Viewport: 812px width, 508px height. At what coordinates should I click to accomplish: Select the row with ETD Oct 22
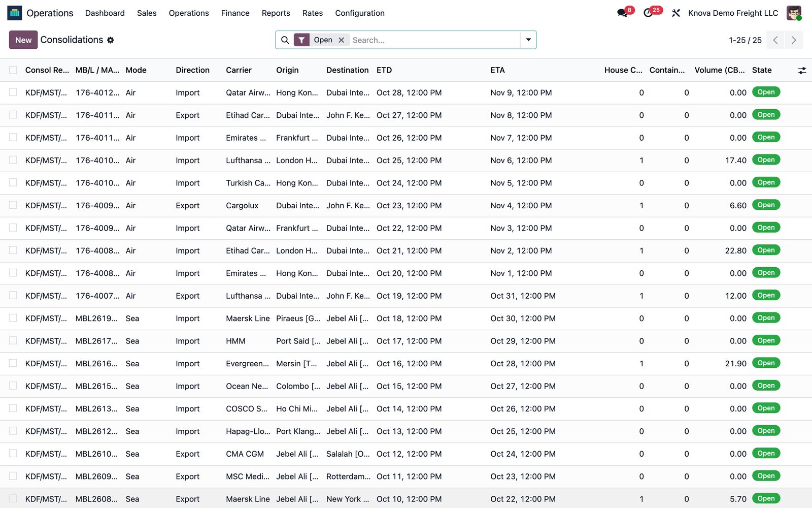pyautogui.click(x=13, y=228)
